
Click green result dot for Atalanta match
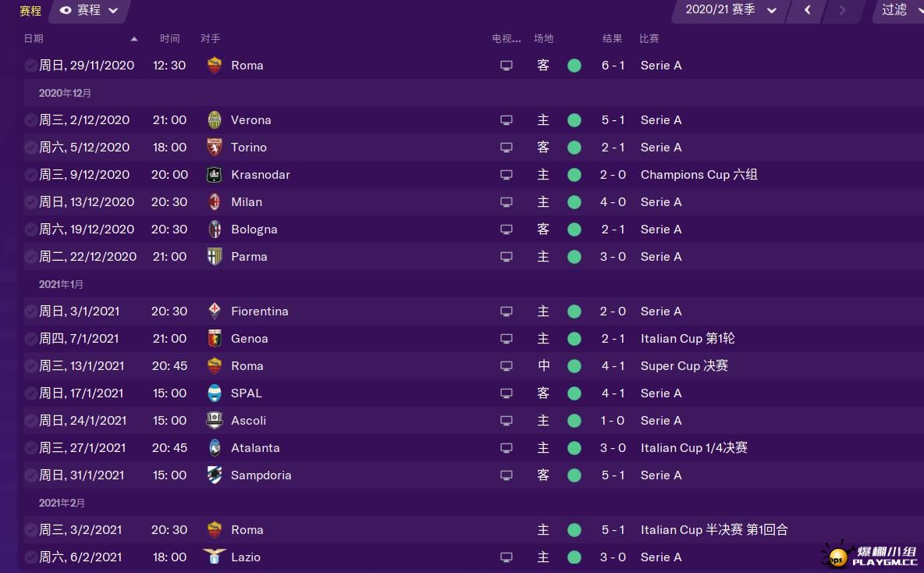tap(574, 448)
